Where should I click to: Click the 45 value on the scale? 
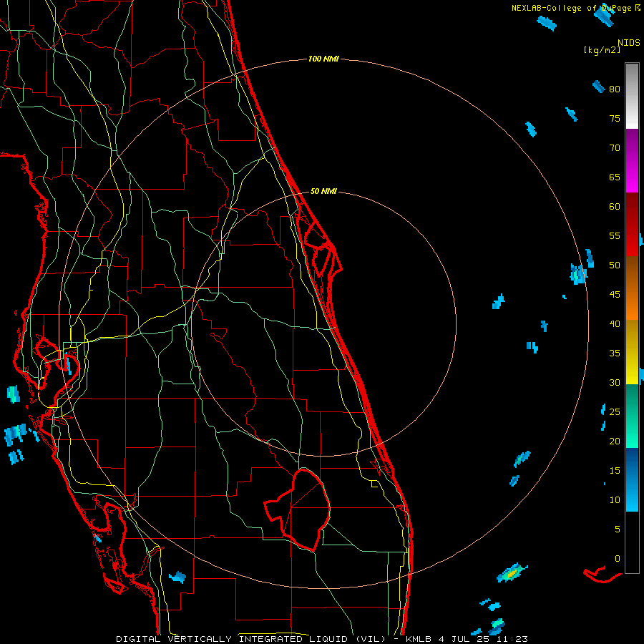tap(615, 295)
